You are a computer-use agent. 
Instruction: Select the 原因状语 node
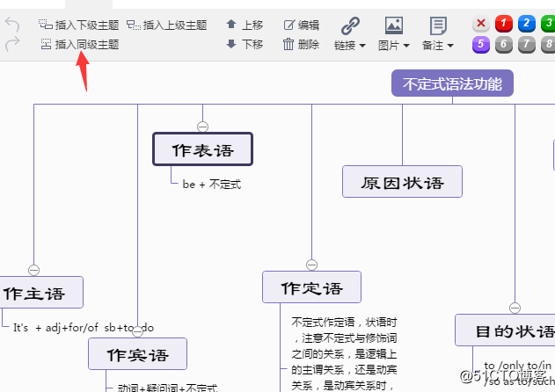(402, 181)
